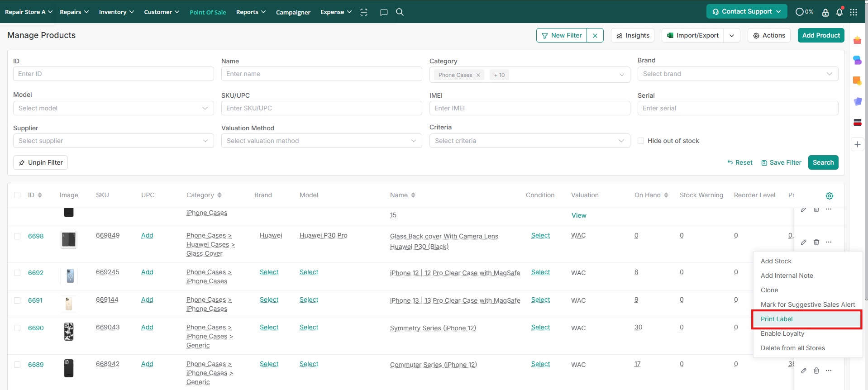Click the search magnifier icon in top bar
Viewport: 868px width, 390px height.
coord(400,12)
